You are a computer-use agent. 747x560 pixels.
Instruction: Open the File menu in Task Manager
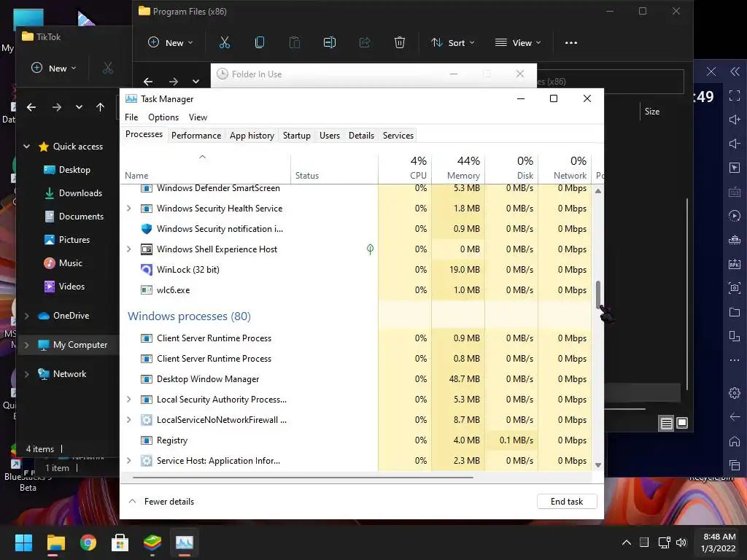[131, 117]
